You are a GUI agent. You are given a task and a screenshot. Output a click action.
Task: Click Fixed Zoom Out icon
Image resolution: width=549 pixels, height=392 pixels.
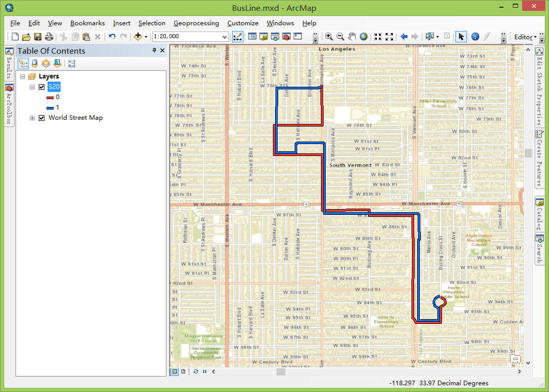point(389,36)
